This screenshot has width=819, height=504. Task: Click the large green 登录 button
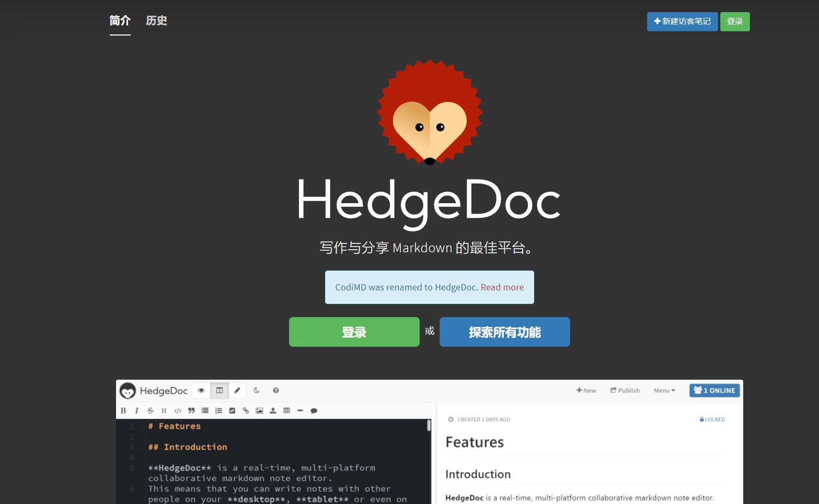point(354,332)
